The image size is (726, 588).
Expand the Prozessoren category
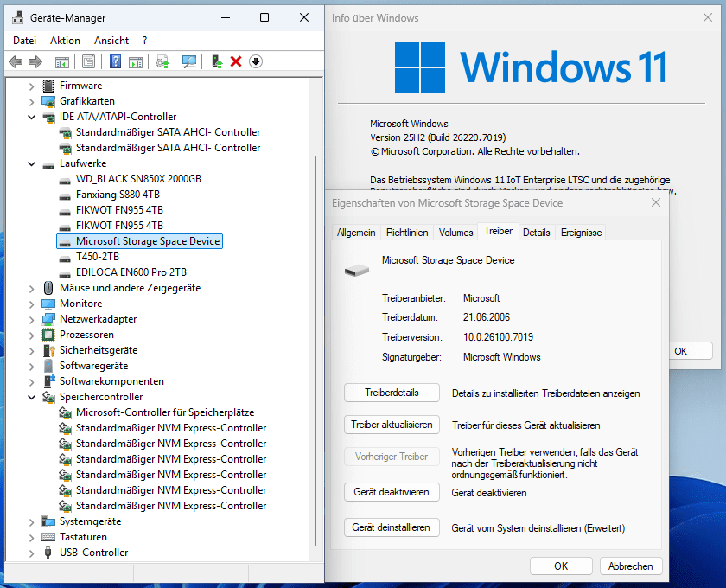[x=31, y=335]
